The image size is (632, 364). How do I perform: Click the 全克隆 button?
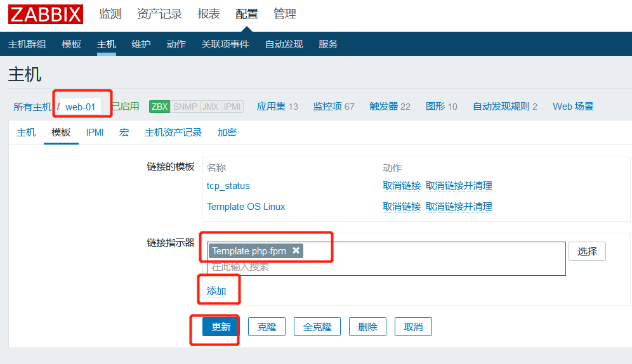pos(317,327)
